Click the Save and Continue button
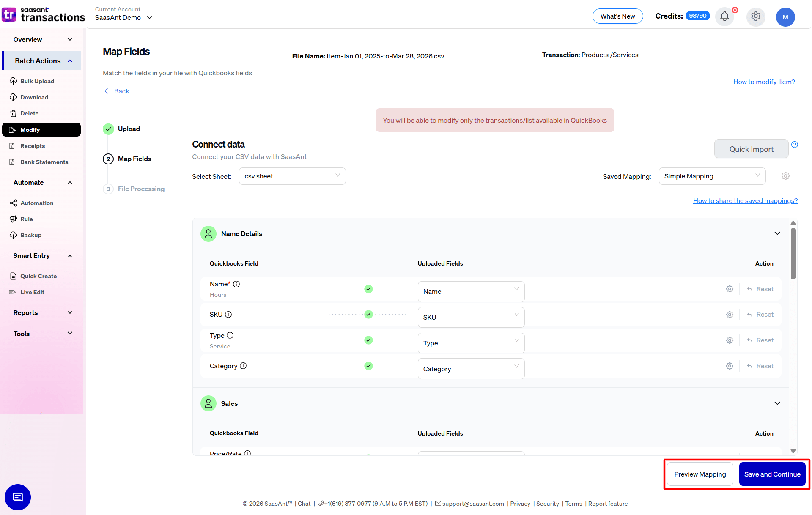Screen dimensions: 812x515 [772, 474]
